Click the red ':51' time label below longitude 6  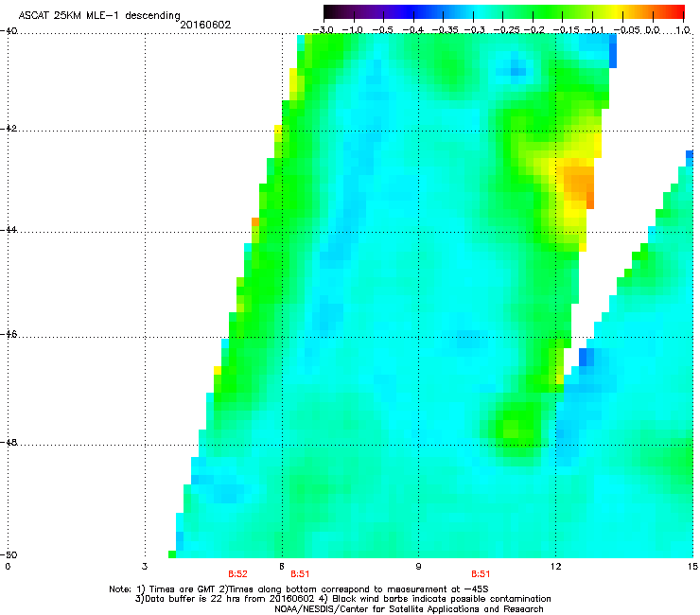point(300,574)
